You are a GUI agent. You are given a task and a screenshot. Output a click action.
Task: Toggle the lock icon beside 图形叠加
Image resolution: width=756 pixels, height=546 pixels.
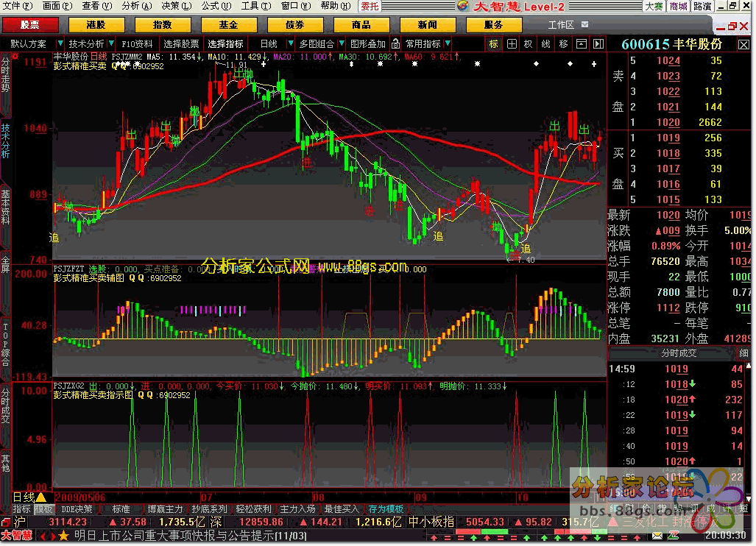pos(395,44)
